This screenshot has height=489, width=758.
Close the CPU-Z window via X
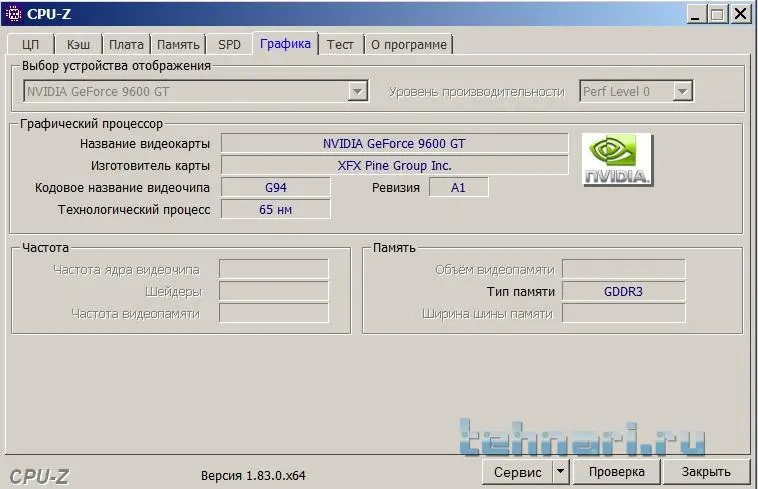741,14
